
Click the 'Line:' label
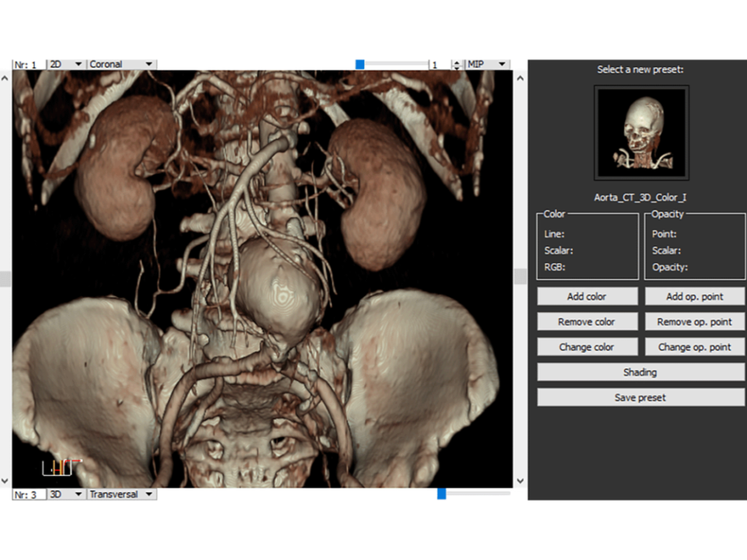coord(554,234)
